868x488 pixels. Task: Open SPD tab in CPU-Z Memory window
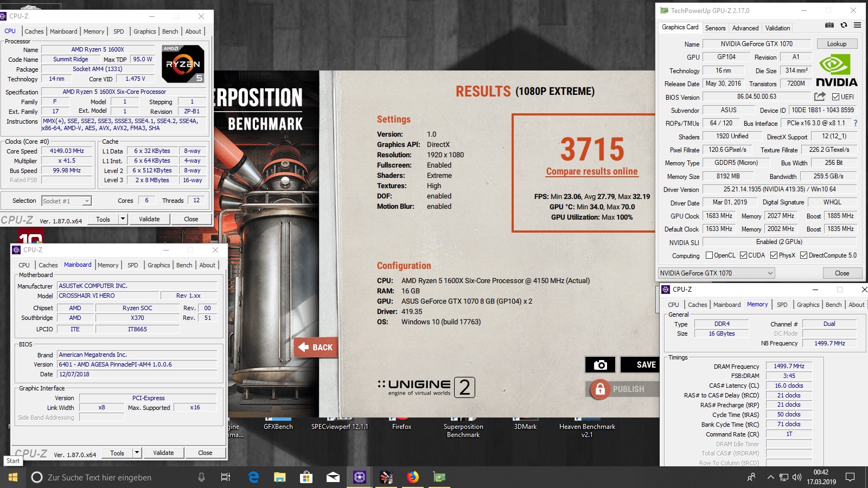coord(782,305)
